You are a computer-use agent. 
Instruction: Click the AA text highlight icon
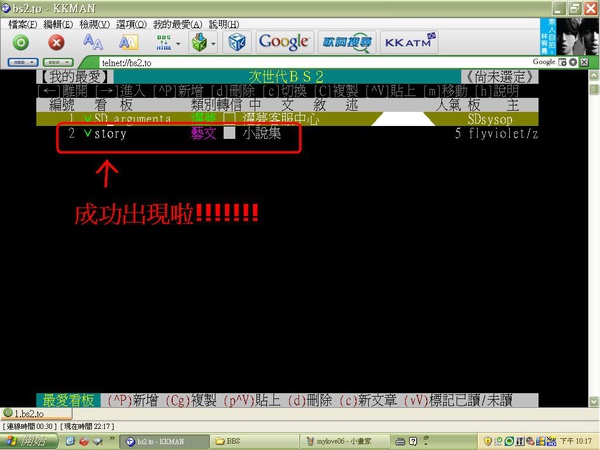tap(128, 42)
